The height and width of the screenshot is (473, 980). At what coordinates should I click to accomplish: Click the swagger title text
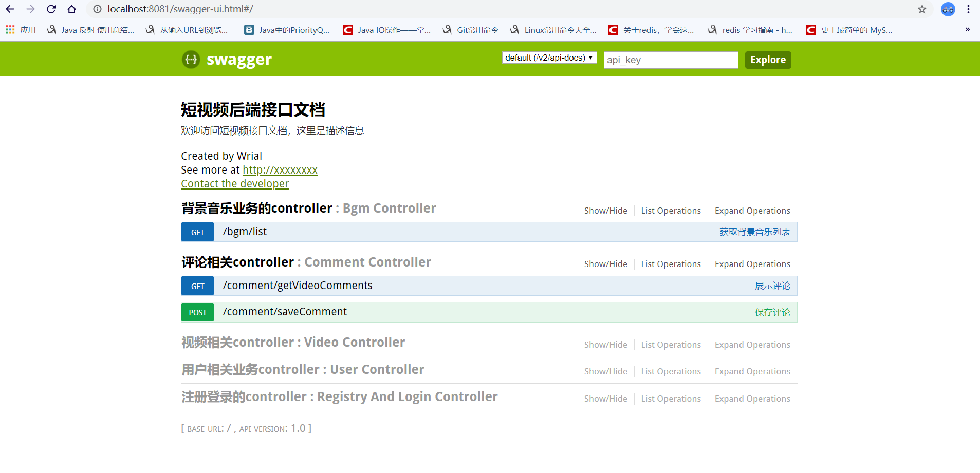(x=239, y=60)
